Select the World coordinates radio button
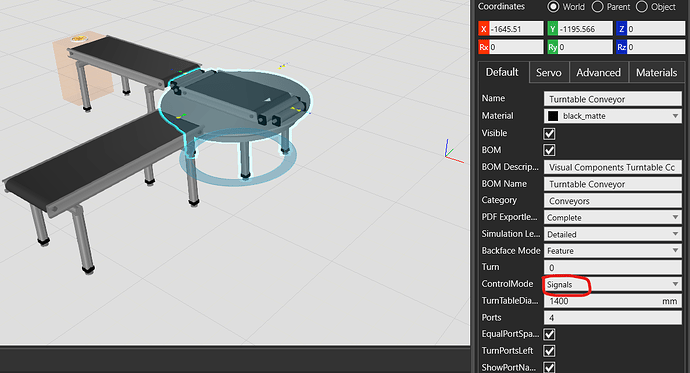 tap(553, 7)
